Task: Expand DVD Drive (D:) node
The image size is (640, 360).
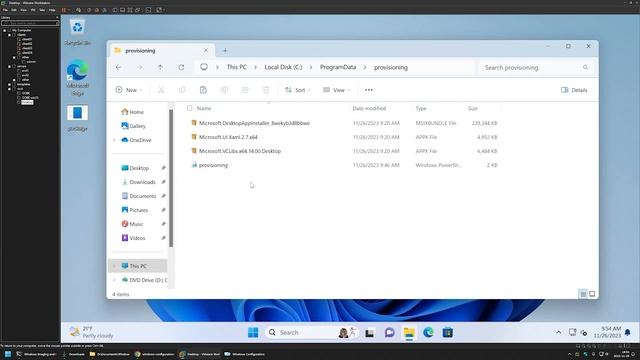Action: point(114,280)
